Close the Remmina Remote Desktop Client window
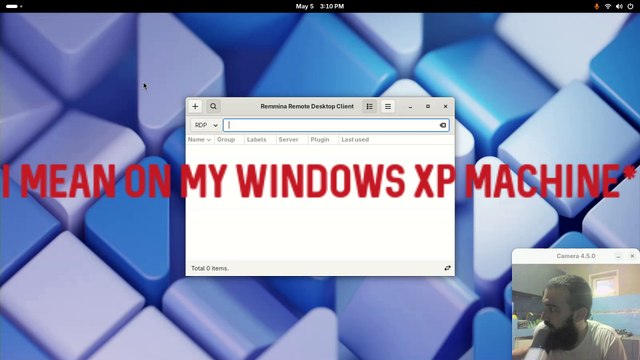Image resolution: width=640 pixels, height=360 pixels. tap(445, 107)
